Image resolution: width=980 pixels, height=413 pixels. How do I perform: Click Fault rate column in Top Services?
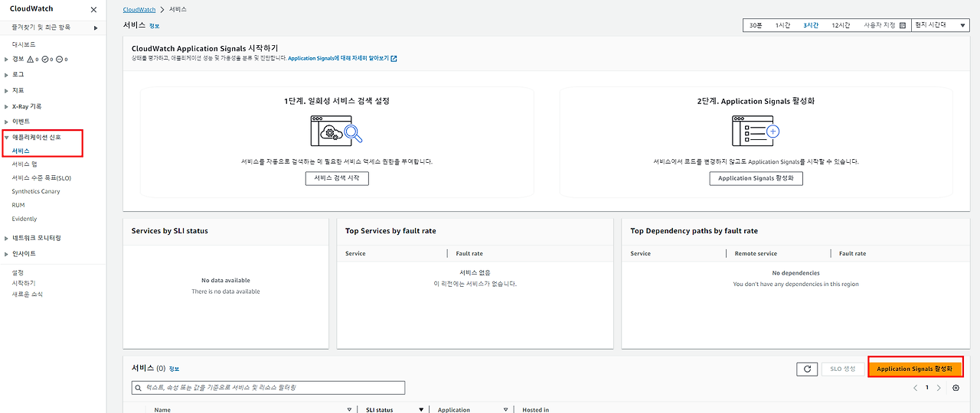tap(469, 253)
